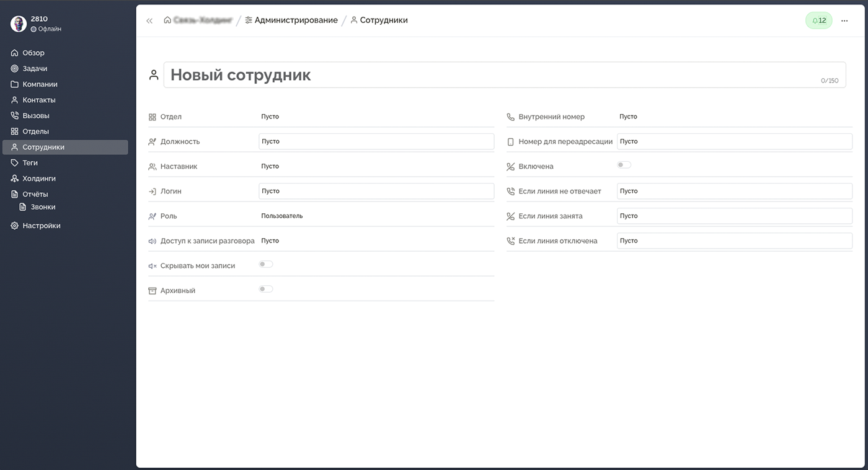Go to "Задачи" in the sidebar
868x470 pixels.
coord(35,69)
